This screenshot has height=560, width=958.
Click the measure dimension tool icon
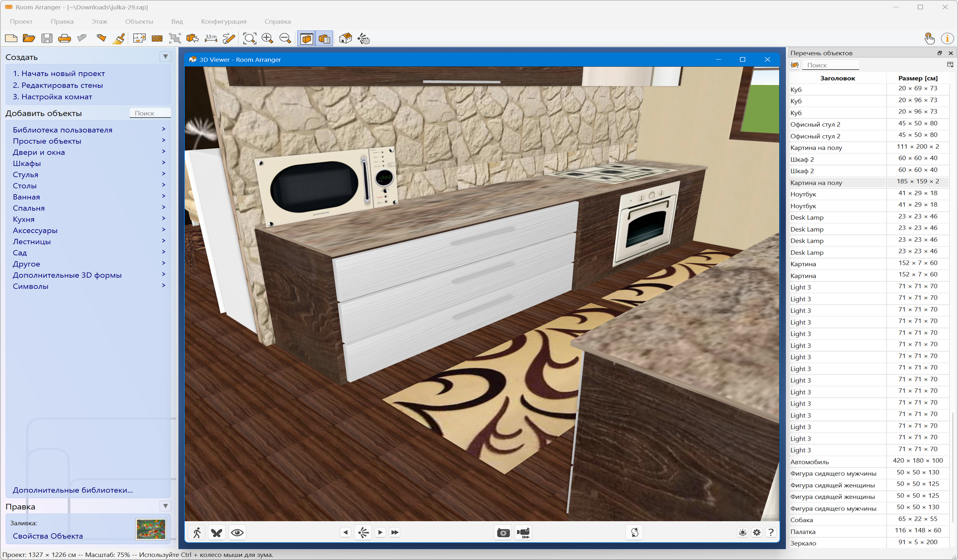coord(211,39)
